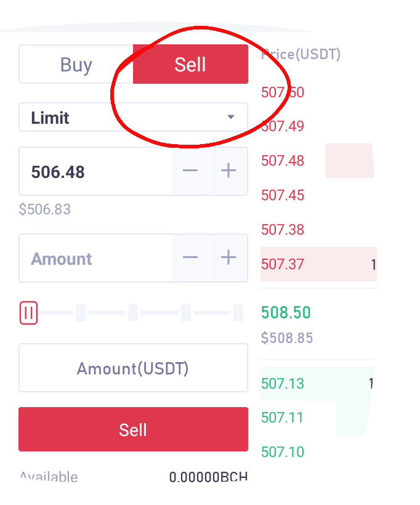Click the red slider handle
This screenshot has height=505, width=420.
[29, 313]
